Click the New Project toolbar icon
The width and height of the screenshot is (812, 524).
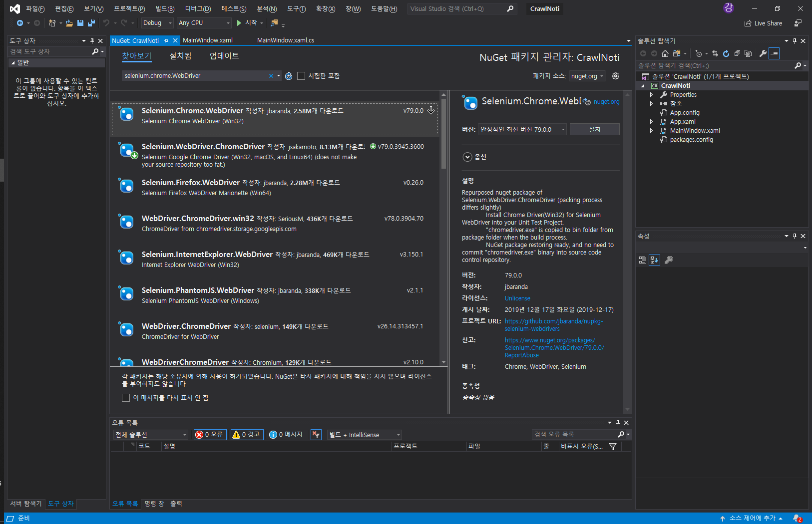(x=52, y=23)
